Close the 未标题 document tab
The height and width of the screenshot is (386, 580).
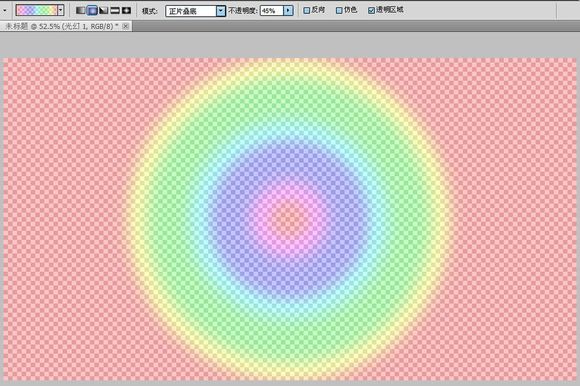(x=126, y=26)
